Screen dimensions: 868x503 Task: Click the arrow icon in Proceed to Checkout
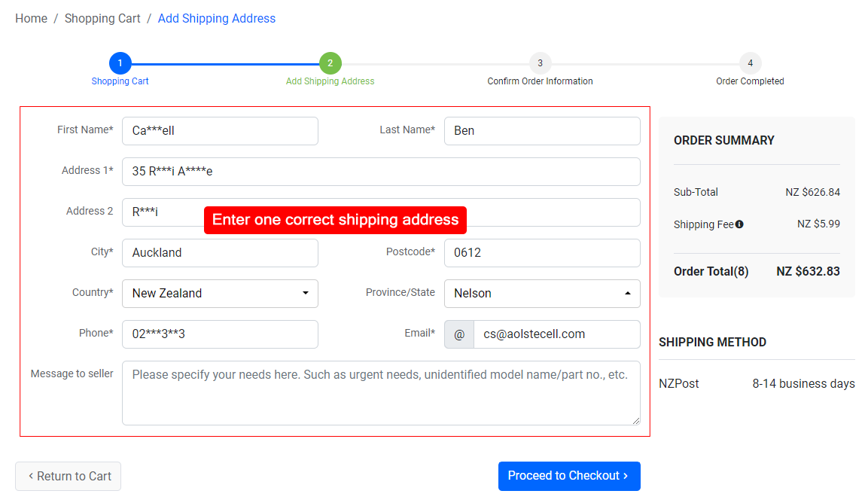(x=624, y=476)
